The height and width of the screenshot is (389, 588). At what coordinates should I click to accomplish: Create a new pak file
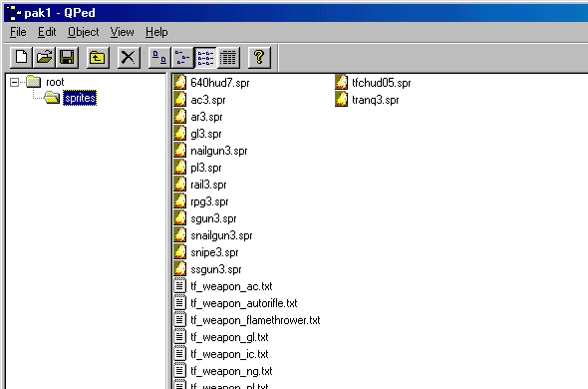(21, 58)
